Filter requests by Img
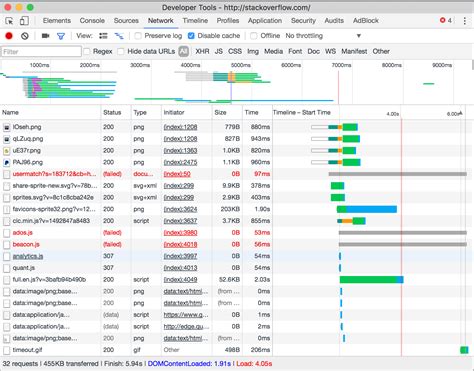 [x=253, y=51]
